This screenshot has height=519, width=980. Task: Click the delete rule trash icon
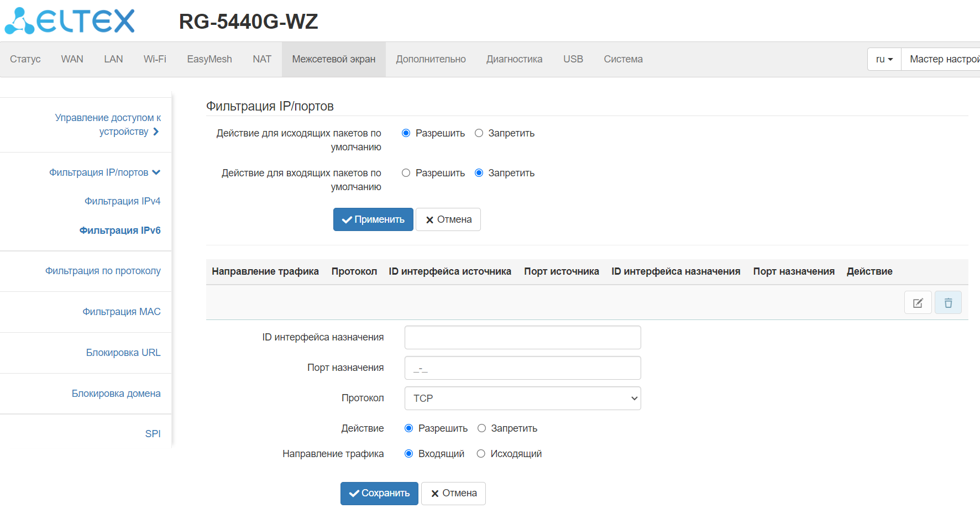948,303
